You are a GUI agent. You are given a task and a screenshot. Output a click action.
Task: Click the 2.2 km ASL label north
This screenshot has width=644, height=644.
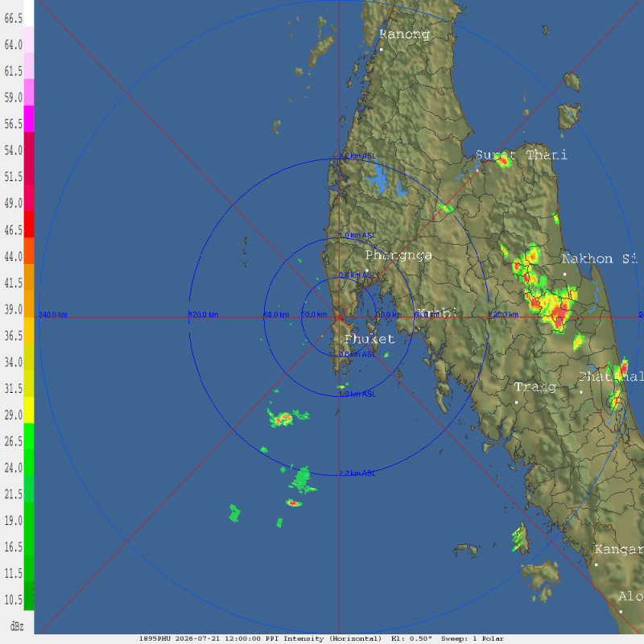pyautogui.click(x=357, y=156)
